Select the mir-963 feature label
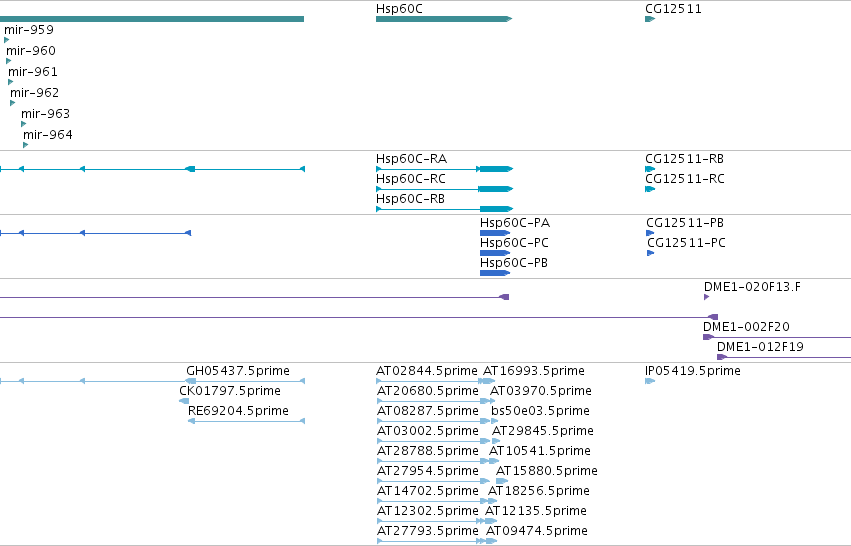Screen dimensions: 851x546 tap(46, 114)
